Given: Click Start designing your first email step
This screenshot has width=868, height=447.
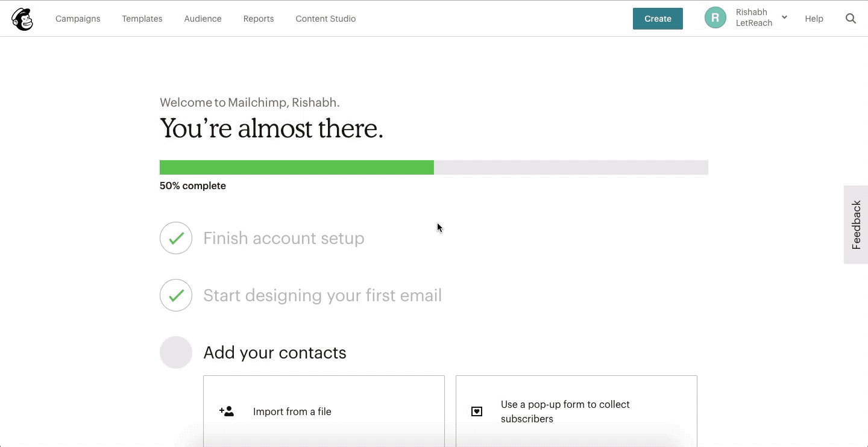Looking at the screenshot, I should [x=322, y=295].
